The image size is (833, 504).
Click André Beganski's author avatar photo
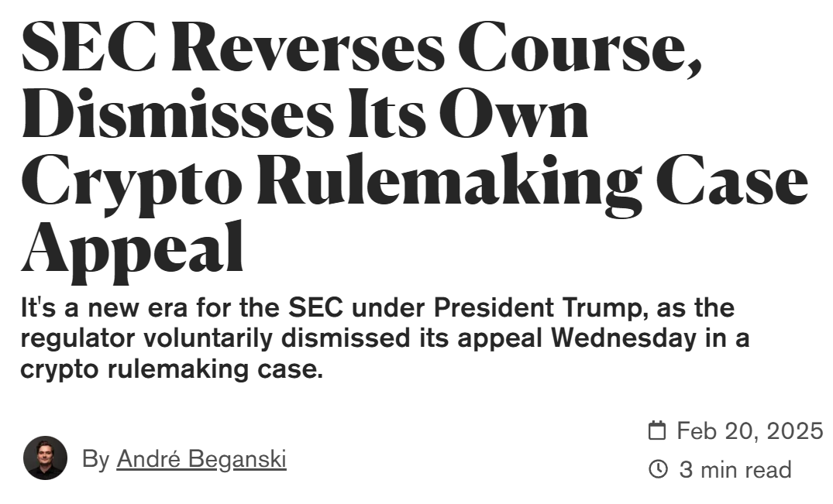tap(45, 458)
